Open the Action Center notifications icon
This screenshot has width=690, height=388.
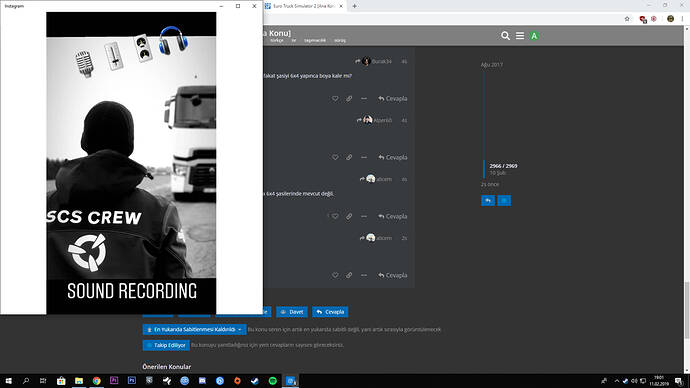coord(679,381)
